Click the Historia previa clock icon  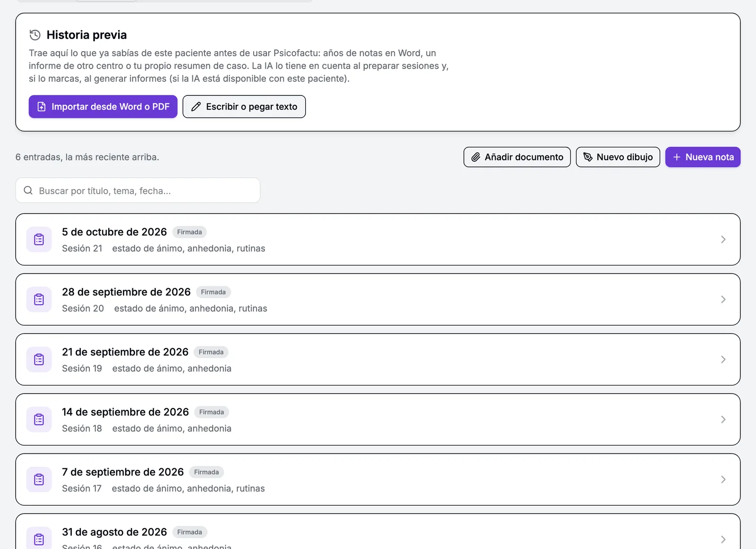(x=35, y=35)
